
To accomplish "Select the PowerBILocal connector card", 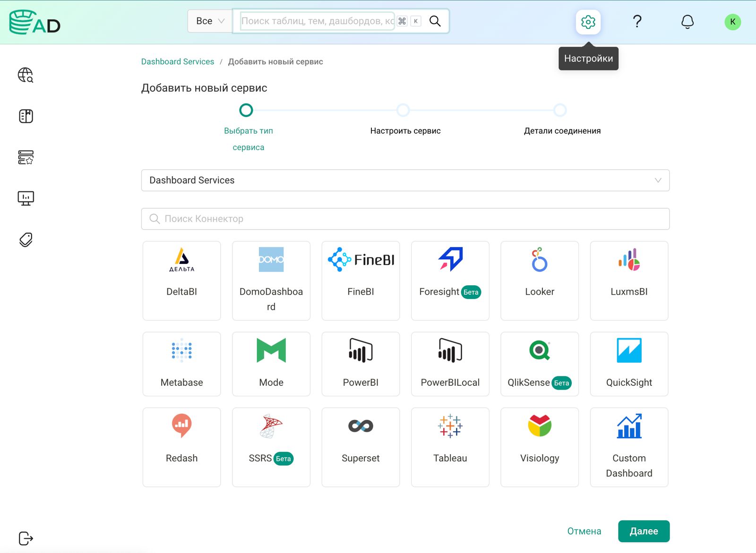I will 450,364.
